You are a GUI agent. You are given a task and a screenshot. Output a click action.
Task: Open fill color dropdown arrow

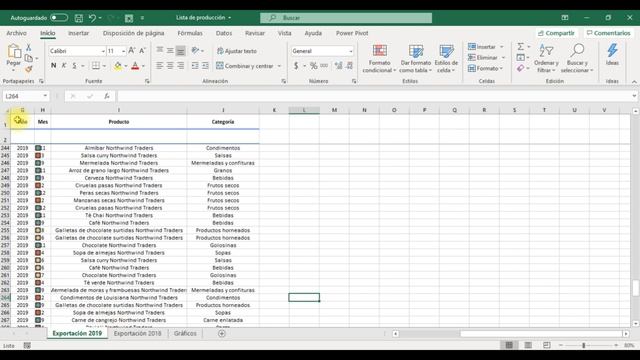(x=126, y=66)
